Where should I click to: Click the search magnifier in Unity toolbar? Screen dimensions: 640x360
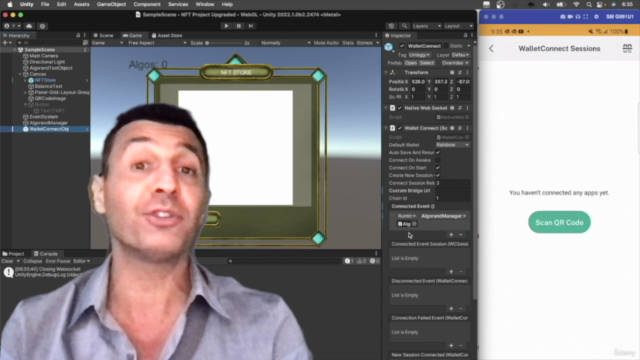[x=404, y=26]
